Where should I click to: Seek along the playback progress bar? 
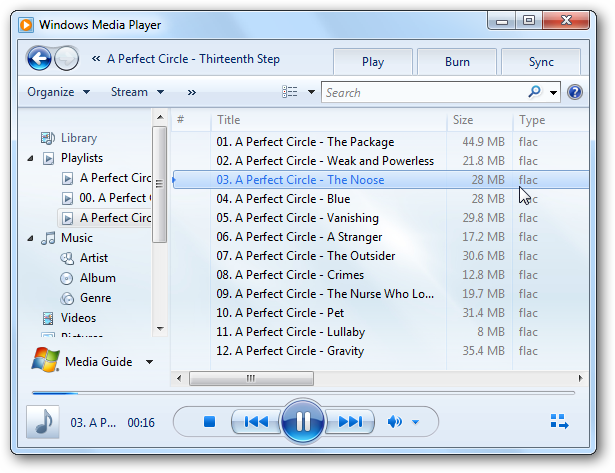(x=303, y=393)
